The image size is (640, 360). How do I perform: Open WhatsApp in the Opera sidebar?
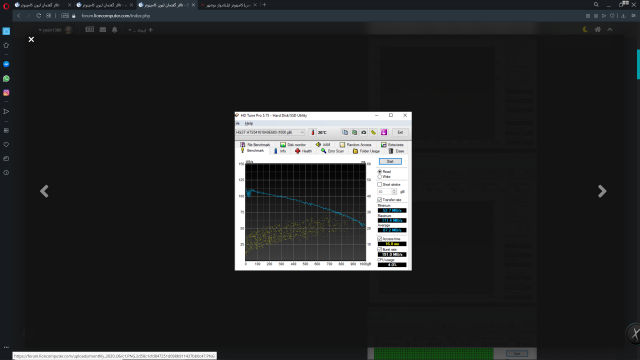coord(6,78)
